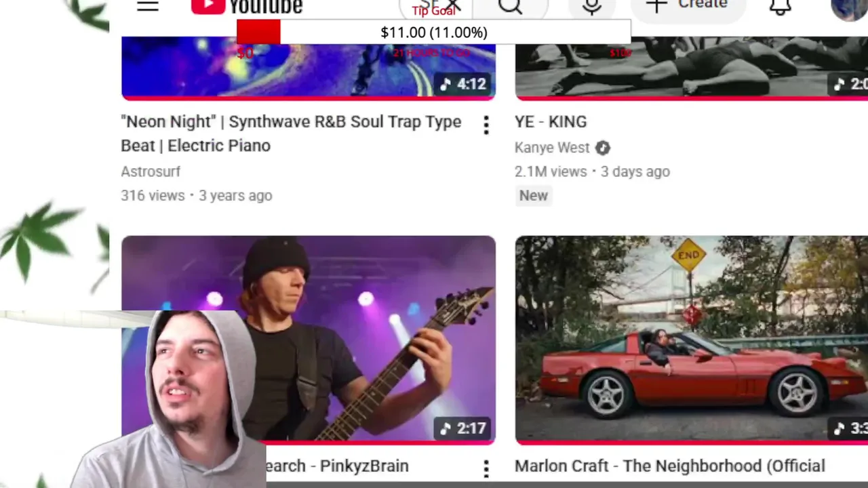Click Kanye West verified badge icon
Image resolution: width=868 pixels, height=488 pixels.
[x=603, y=148]
